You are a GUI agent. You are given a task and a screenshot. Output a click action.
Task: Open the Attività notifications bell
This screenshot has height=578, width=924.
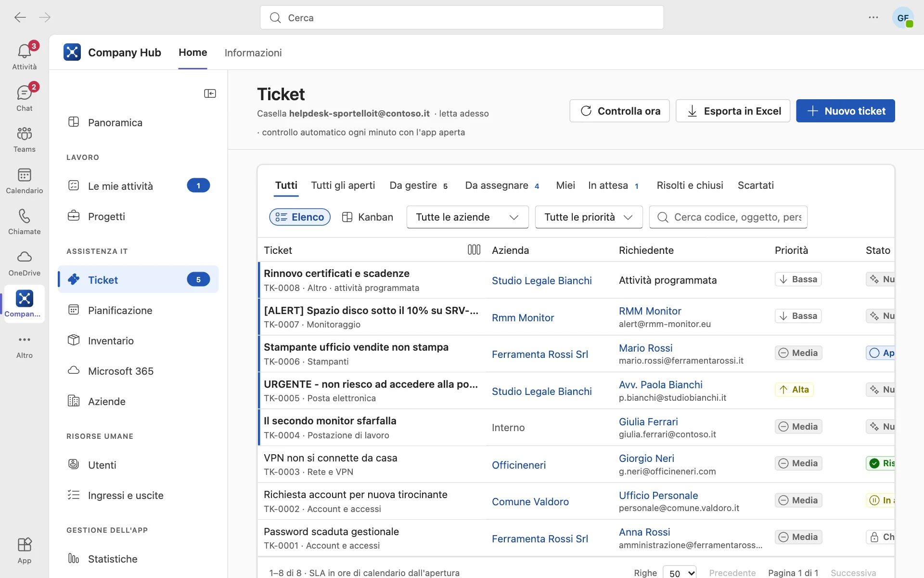(24, 56)
